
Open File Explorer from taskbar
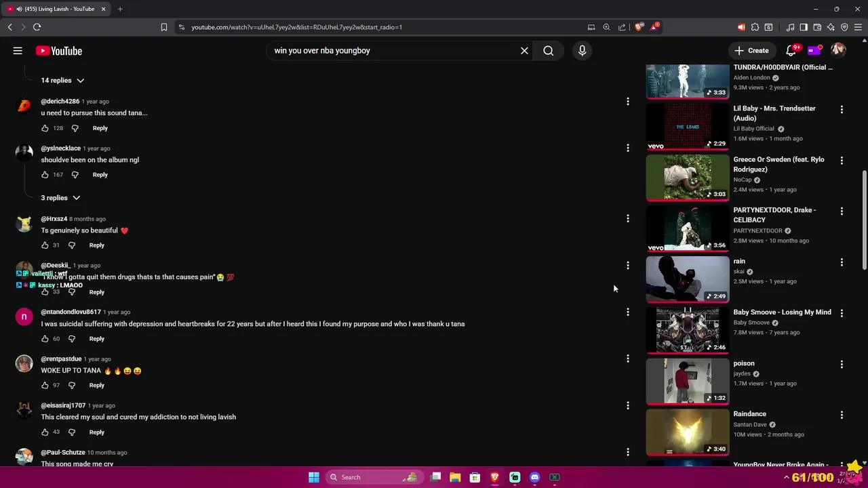click(x=455, y=477)
